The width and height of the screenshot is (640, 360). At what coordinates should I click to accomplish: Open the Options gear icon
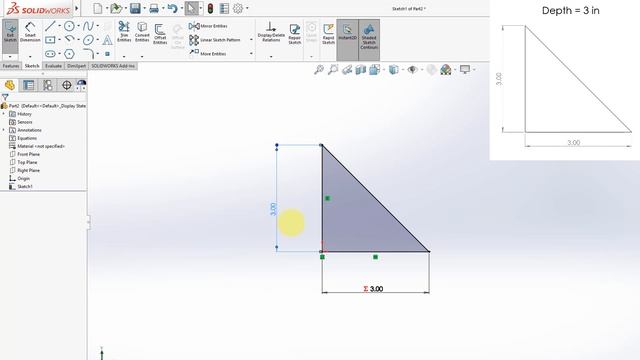(238, 8)
